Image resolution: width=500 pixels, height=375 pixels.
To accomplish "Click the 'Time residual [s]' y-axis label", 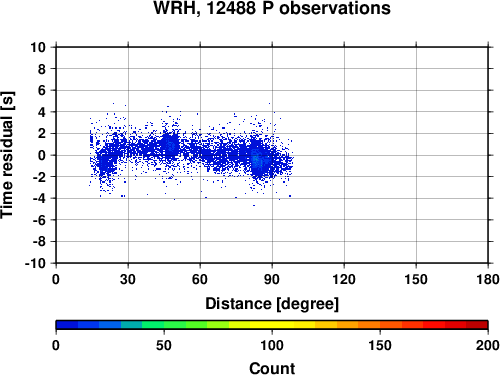I will coord(7,155).
